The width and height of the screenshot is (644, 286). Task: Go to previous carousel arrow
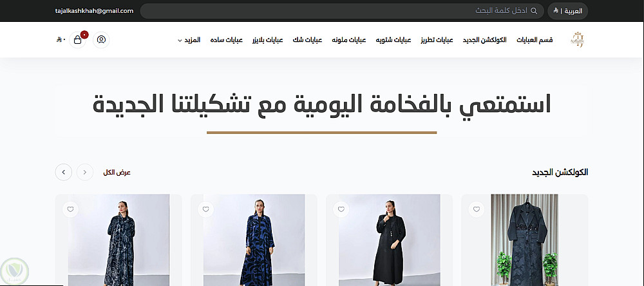point(84,172)
